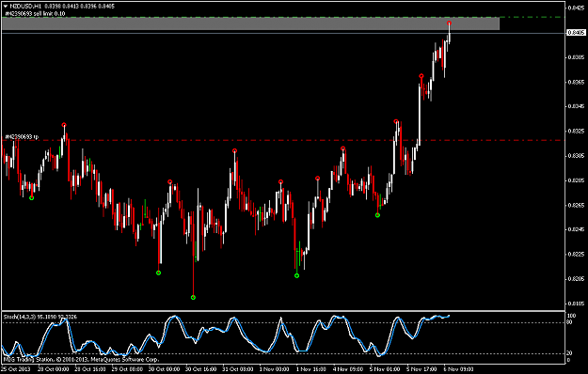Viewport: 588px width, 374px height.
Task: Click the '28 Oct 00:00' time axis label
Action: click(53, 369)
